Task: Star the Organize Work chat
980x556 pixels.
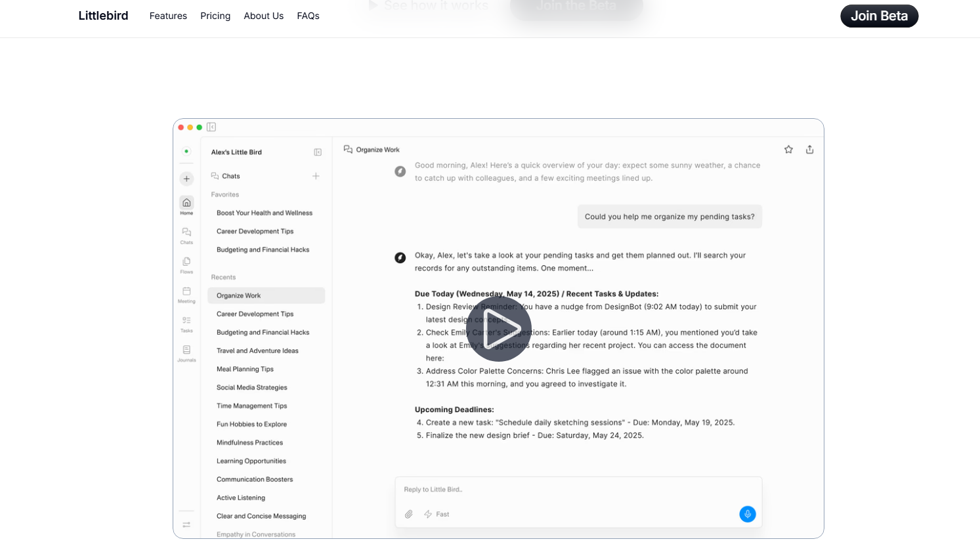Action: 788,150
